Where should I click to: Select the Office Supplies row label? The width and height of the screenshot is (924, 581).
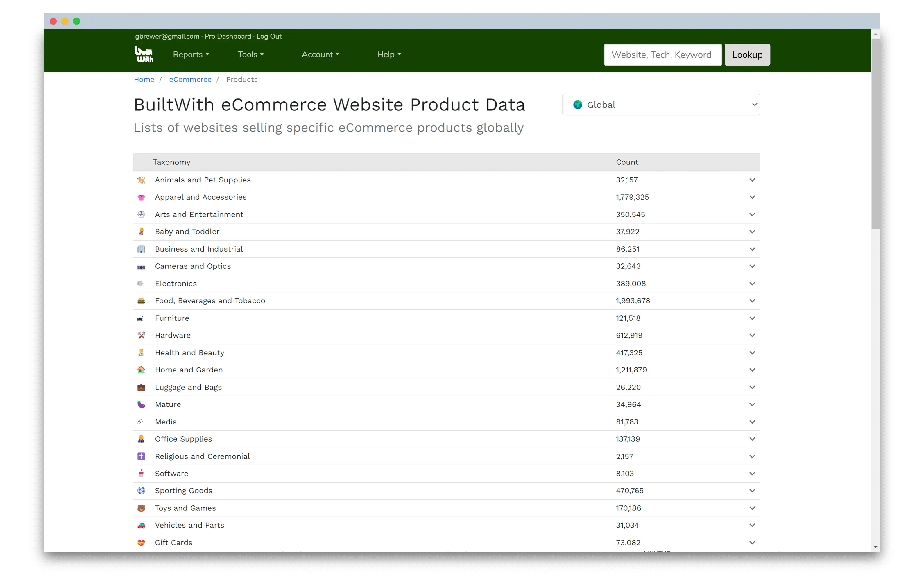(183, 439)
